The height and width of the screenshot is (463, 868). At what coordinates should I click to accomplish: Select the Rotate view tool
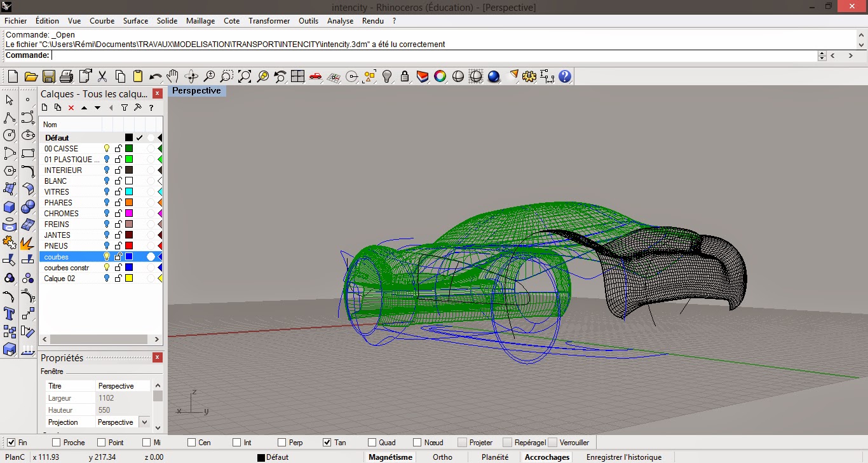pos(191,77)
